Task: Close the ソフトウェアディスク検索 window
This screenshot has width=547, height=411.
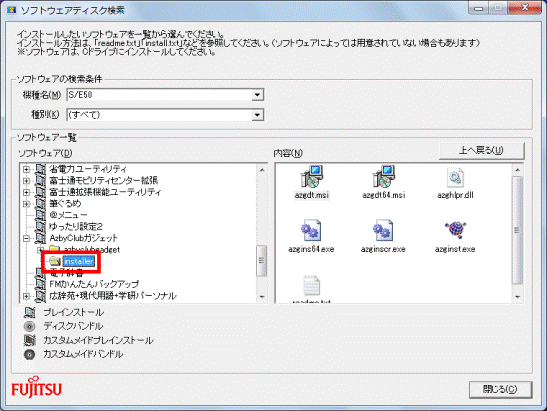Action: click(525, 8)
